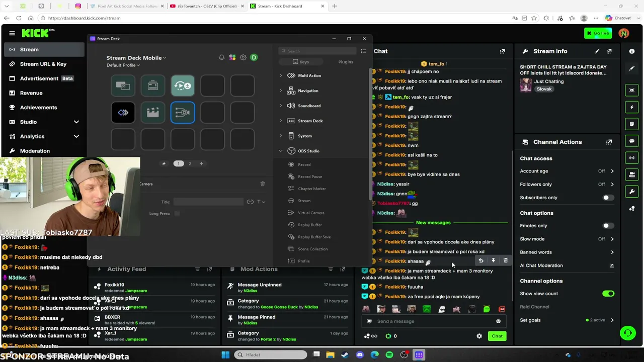Toggle Subscribers only switch
644x362 pixels.
coord(608,198)
